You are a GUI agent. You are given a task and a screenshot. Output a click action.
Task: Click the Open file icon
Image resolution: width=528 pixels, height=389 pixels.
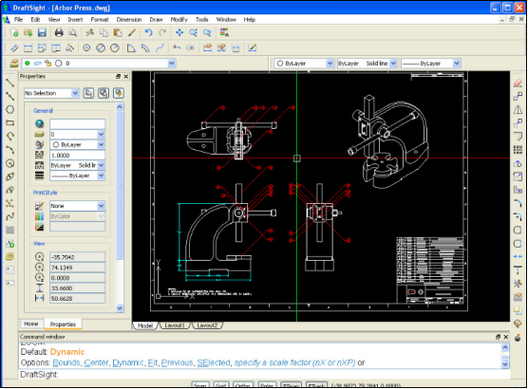(28, 33)
